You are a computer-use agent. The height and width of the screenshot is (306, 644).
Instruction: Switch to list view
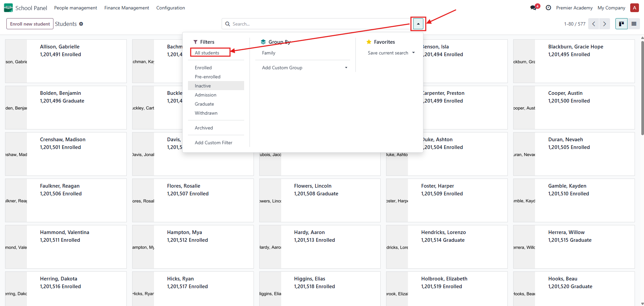pyautogui.click(x=634, y=24)
